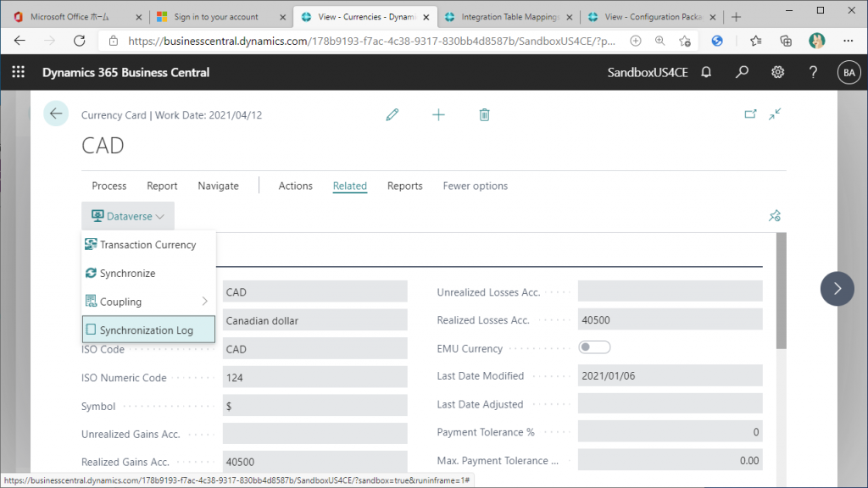
Task: Click the ISO Numeric Code field 124
Action: tap(315, 377)
